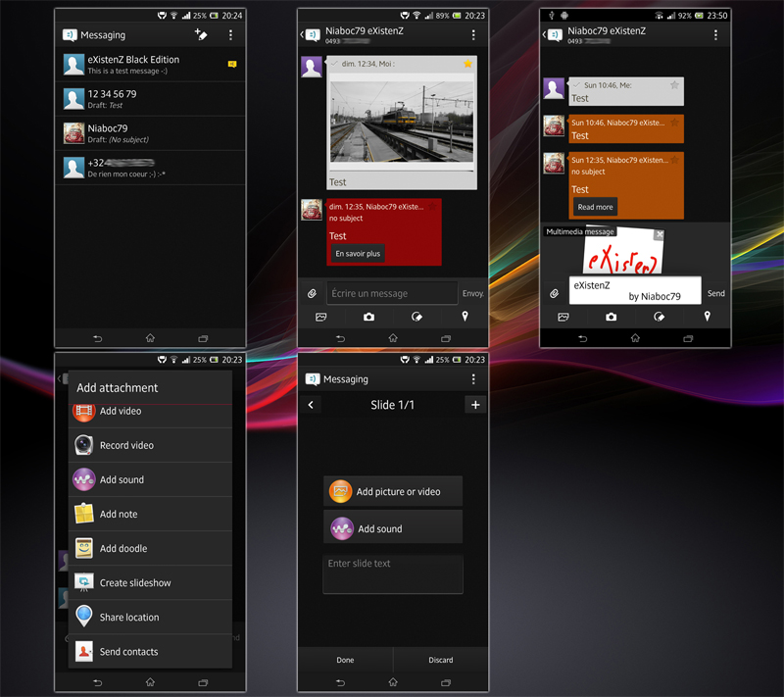
Task: Tap home navigation key on slide editor screen
Action: click(x=393, y=682)
